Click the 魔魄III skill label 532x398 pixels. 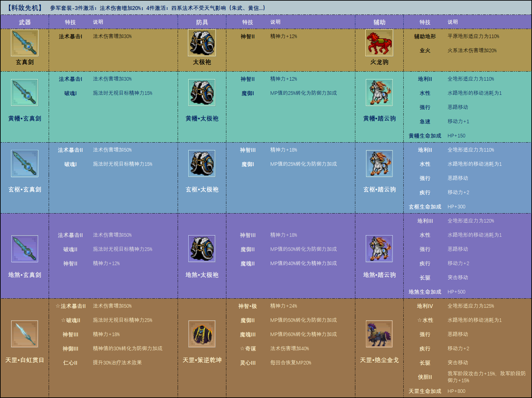click(x=248, y=334)
